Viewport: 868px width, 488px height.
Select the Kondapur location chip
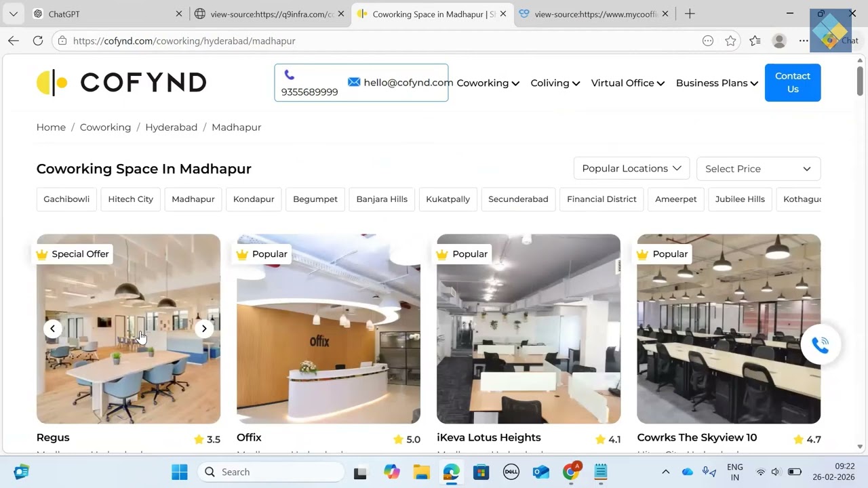coord(254,199)
